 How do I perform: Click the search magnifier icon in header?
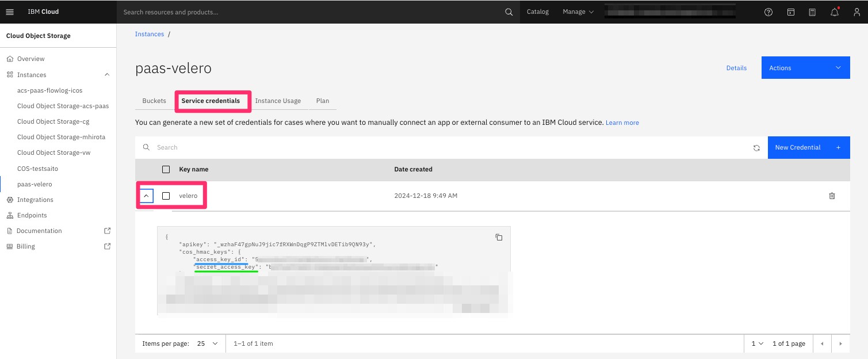[x=508, y=12]
